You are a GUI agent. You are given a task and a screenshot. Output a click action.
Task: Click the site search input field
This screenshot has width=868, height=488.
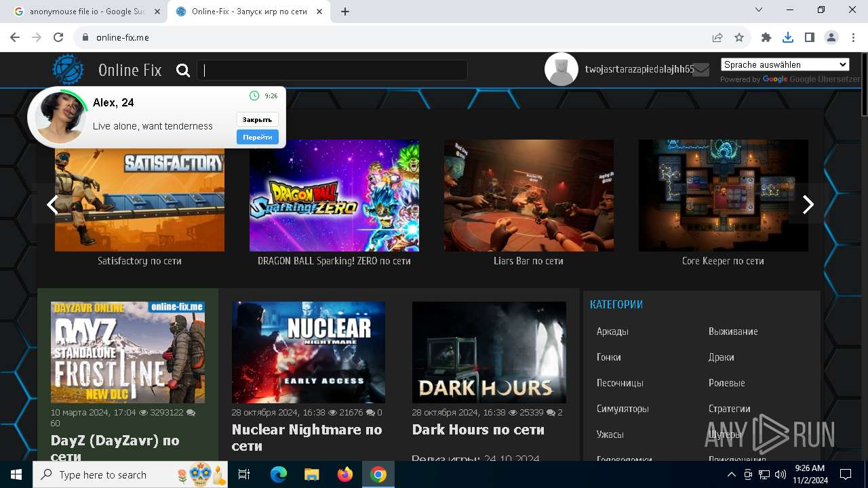point(332,70)
